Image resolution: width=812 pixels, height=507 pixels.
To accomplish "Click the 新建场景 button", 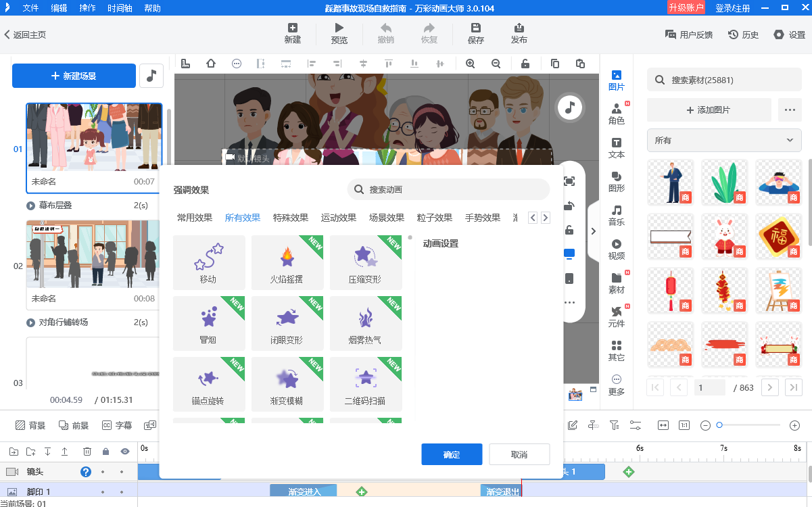I will tap(74, 76).
